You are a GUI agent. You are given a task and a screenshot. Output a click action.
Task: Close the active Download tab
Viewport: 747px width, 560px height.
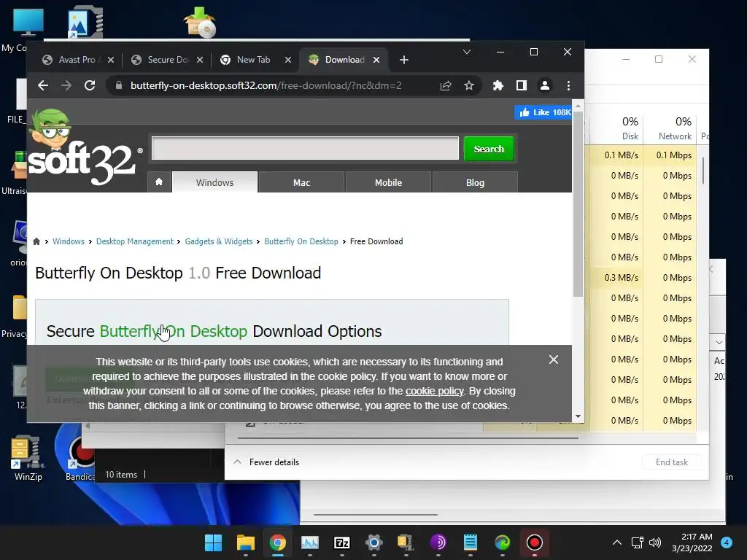(376, 60)
